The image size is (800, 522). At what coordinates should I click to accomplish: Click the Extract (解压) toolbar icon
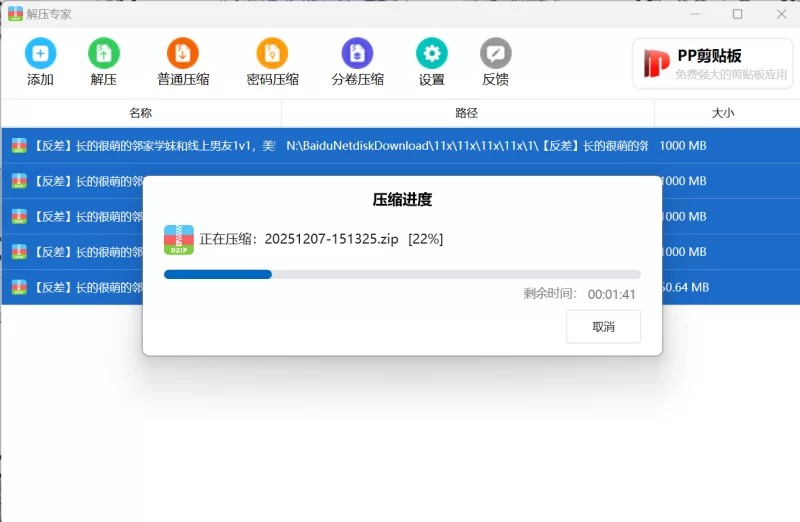[x=103, y=54]
